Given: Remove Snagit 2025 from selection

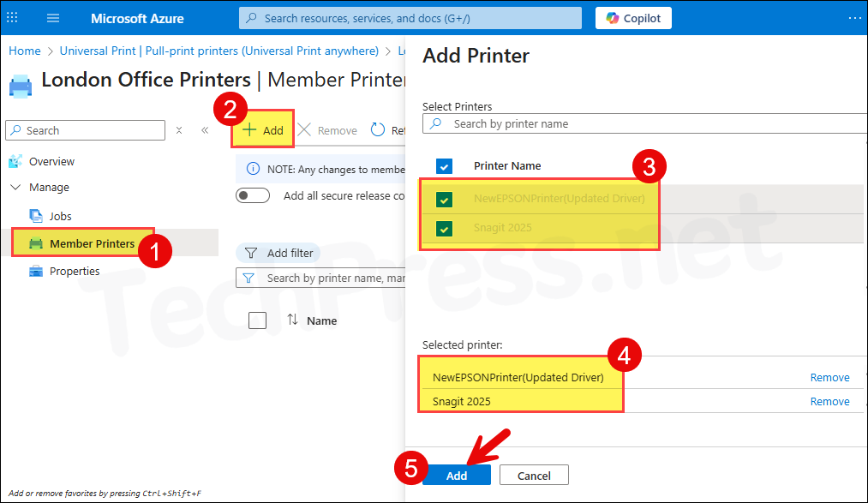Looking at the screenshot, I should pyautogui.click(x=829, y=402).
